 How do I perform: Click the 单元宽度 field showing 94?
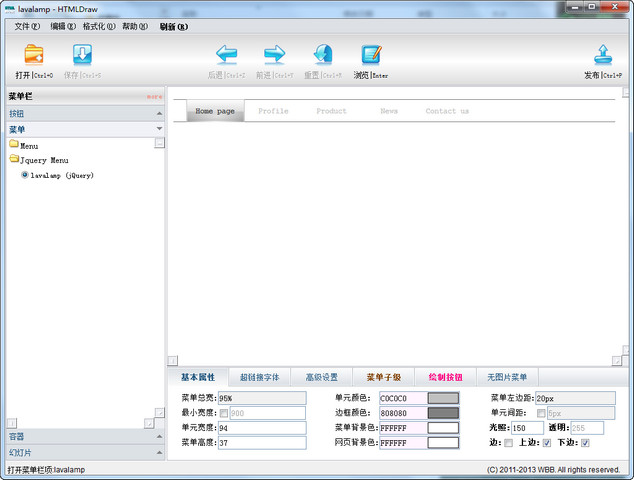262,428
